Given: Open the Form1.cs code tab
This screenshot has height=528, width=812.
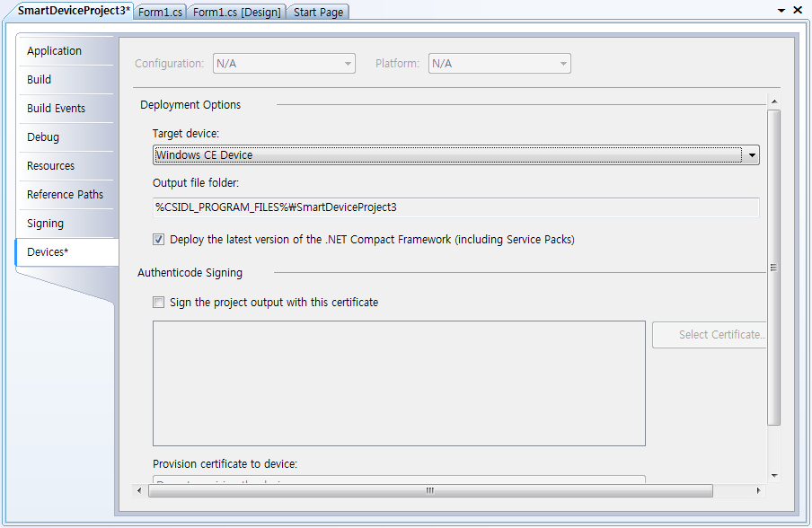Looking at the screenshot, I should (160, 12).
